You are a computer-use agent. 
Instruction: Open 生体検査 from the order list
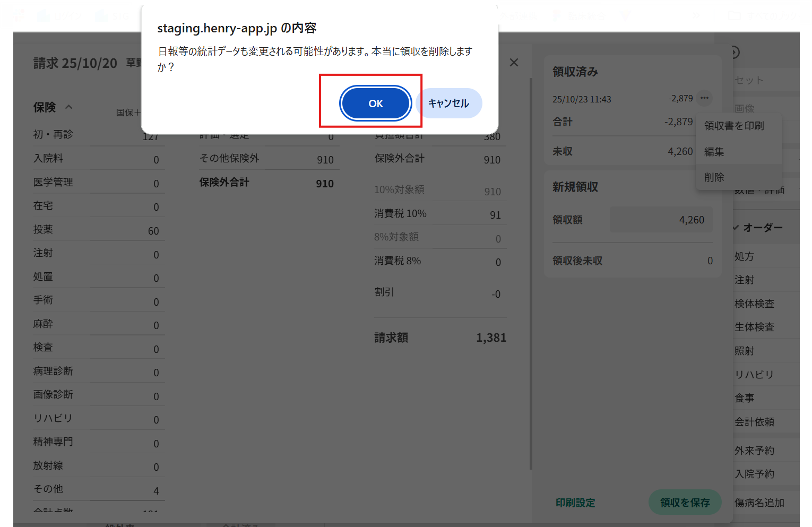point(754,327)
